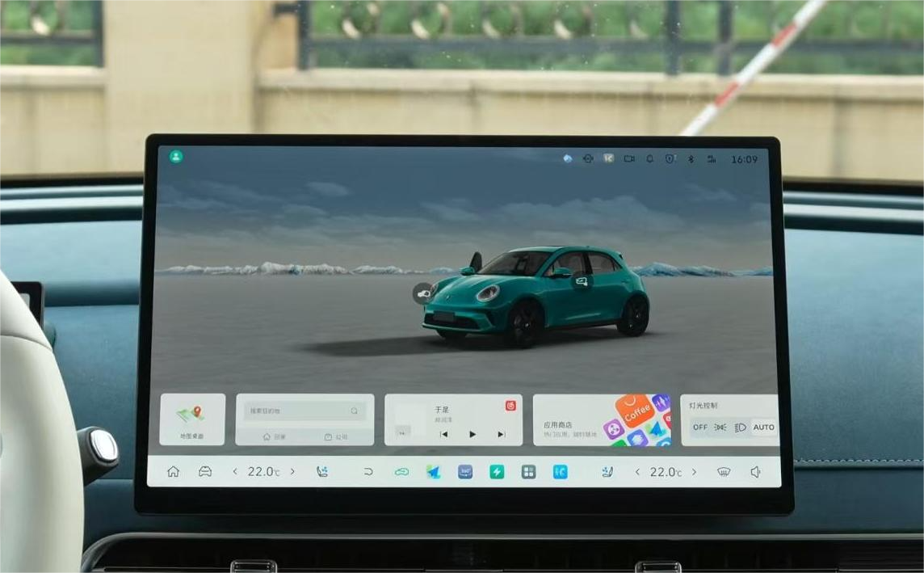924x573 pixels.
Task: Turn lights OFF in light control
Action: (x=700, y=428)
